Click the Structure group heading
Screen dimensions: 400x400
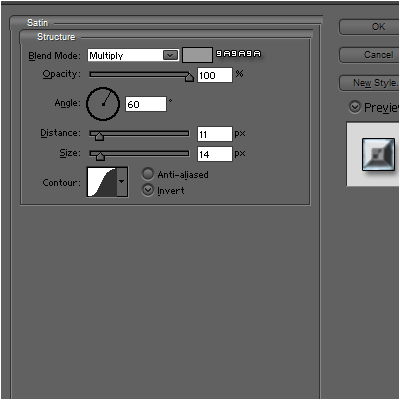pos(56,37)
